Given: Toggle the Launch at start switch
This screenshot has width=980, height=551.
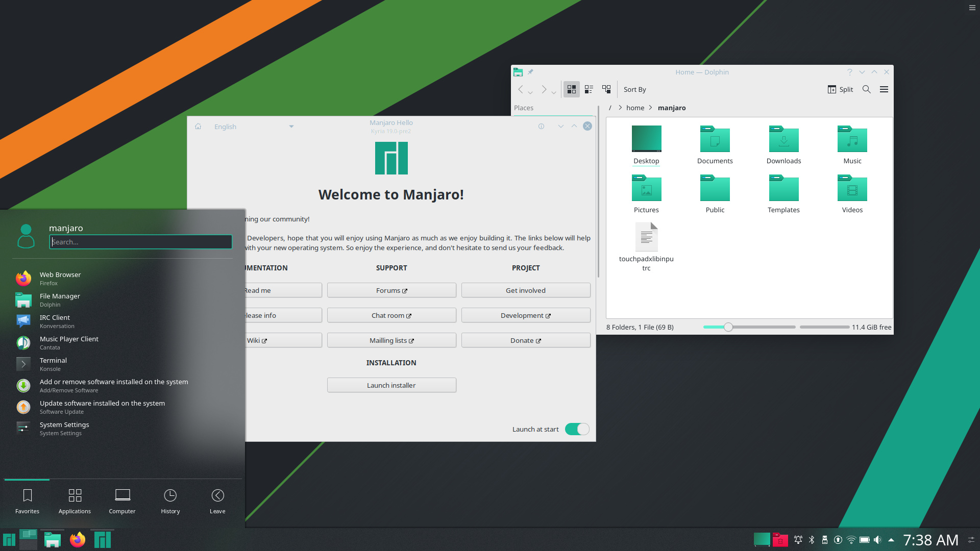Looking at the screenshot, I should [x=576, y=429].
